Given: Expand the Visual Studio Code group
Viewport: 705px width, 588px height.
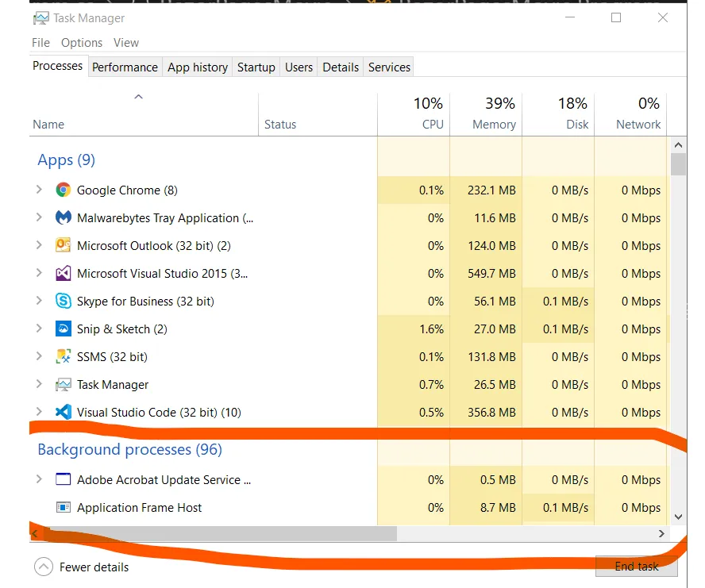Looking at the screenshot, I should tap(39, 412).
